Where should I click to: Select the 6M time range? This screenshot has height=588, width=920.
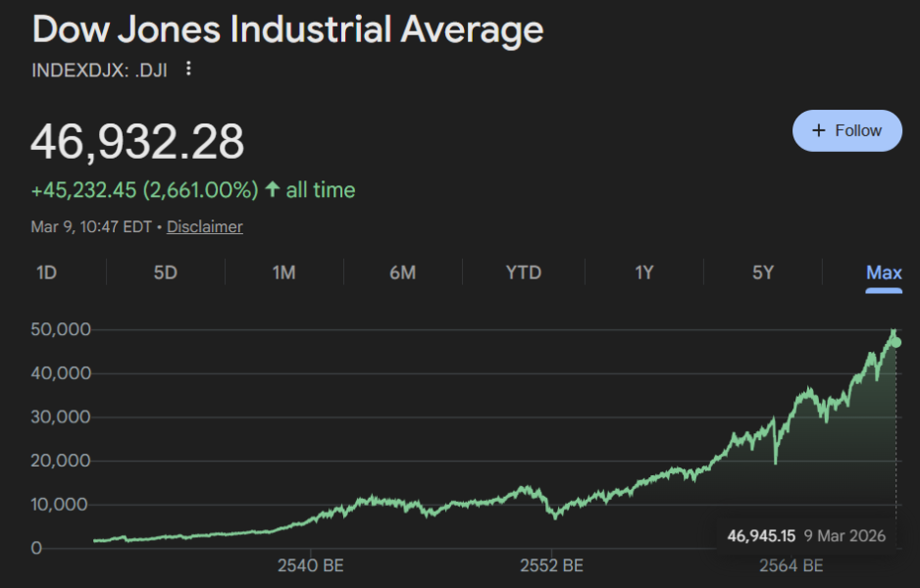click(x=402, y=272)
